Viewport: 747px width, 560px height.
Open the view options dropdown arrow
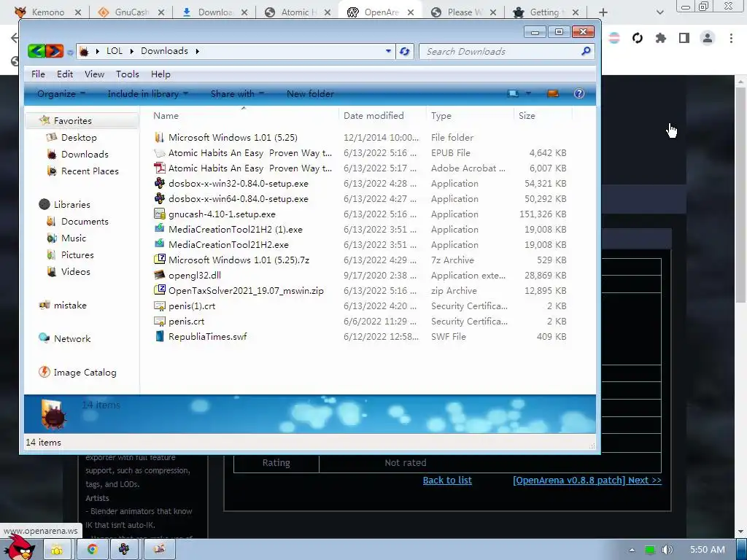click(528, 93)
